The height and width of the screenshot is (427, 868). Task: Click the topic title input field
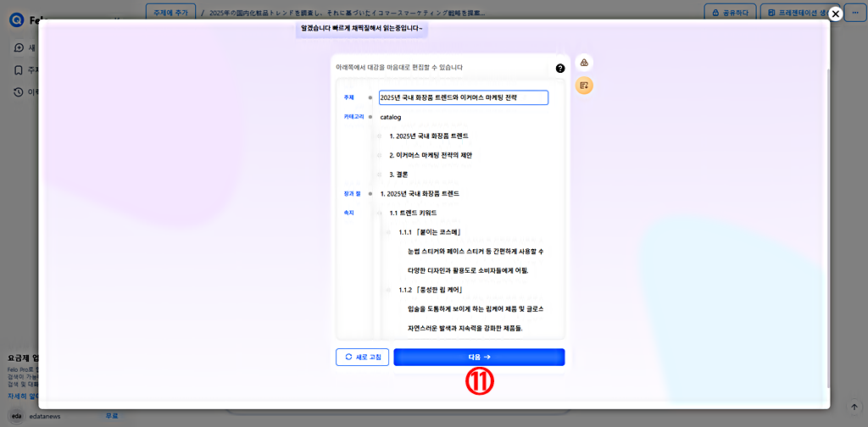pos(464,98)
